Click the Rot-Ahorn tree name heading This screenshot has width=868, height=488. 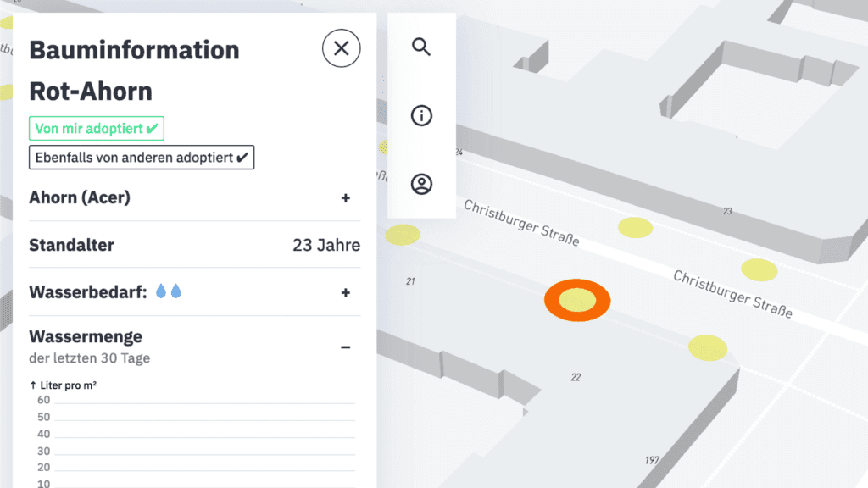(91, 91)
